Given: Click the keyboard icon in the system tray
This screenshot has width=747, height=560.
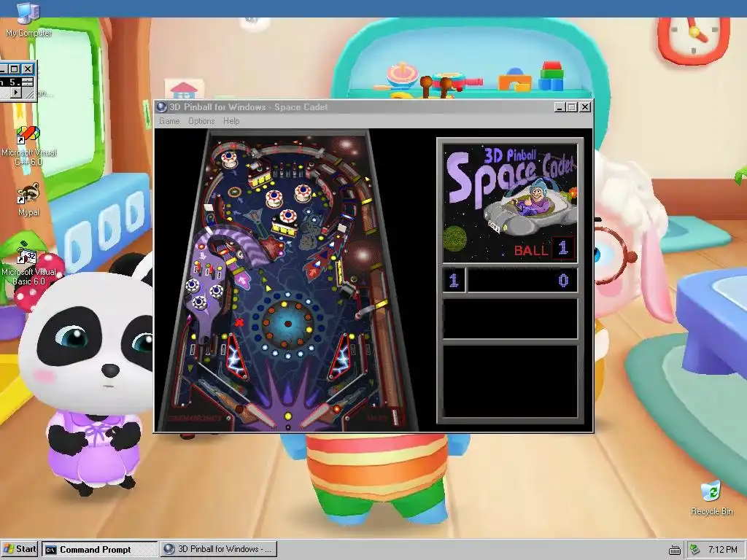Looking at the screenshot, I should click(x=675, y=550).
